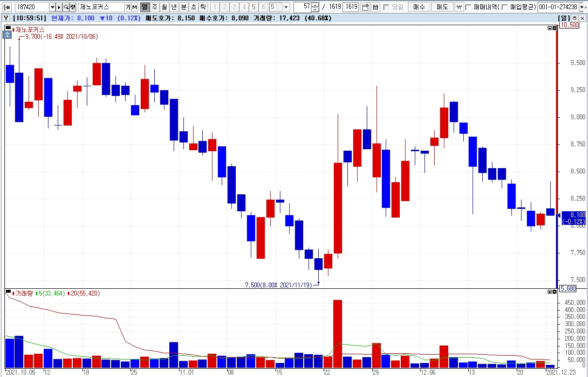This screenshot has height=377, width=588.
Task: Click the total data count field 1619
Action: click(x=350, y=7)
